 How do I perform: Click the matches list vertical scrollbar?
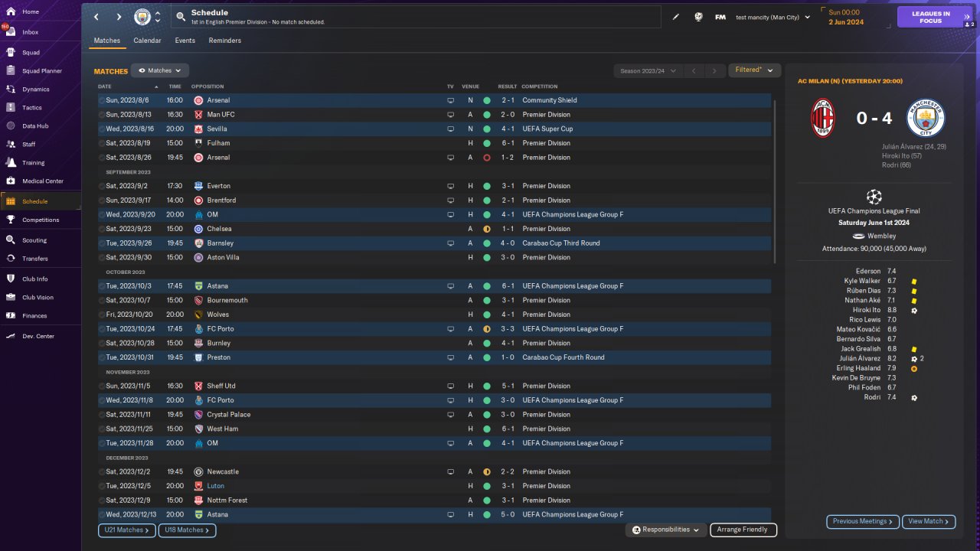[x=775, y=181]
